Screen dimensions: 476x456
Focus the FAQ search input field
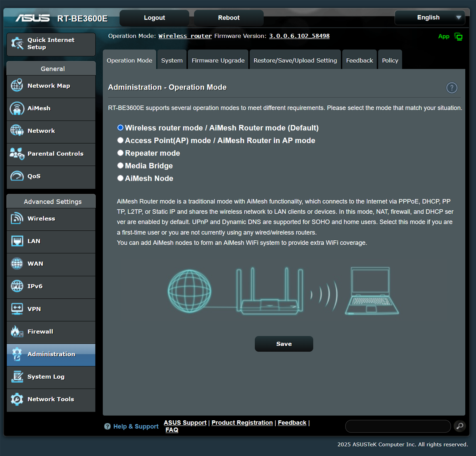pos(398,426)
